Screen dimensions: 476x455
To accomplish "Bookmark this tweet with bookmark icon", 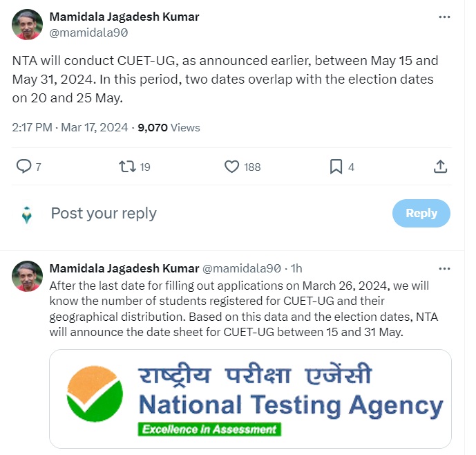I will click(x=336, y=167).
